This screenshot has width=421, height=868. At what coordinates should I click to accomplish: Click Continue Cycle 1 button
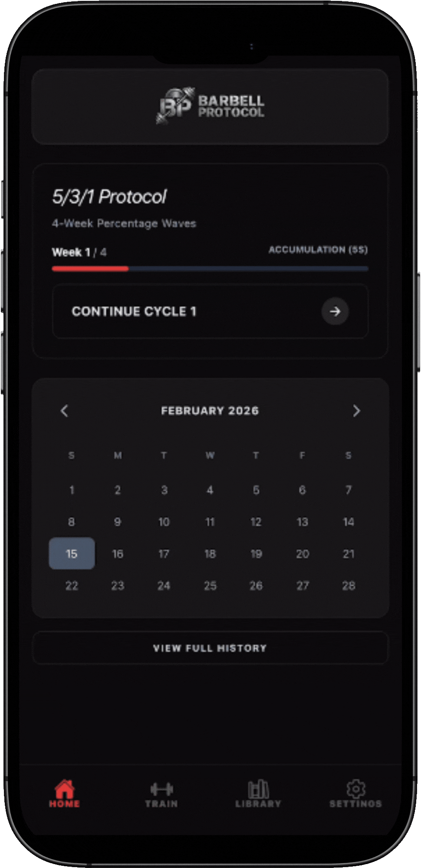[210, 311]
